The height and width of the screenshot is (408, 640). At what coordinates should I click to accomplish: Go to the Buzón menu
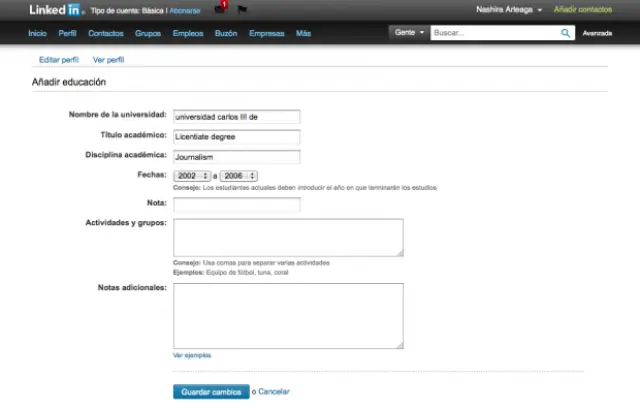pyautogui.click(x=226, y=33)
